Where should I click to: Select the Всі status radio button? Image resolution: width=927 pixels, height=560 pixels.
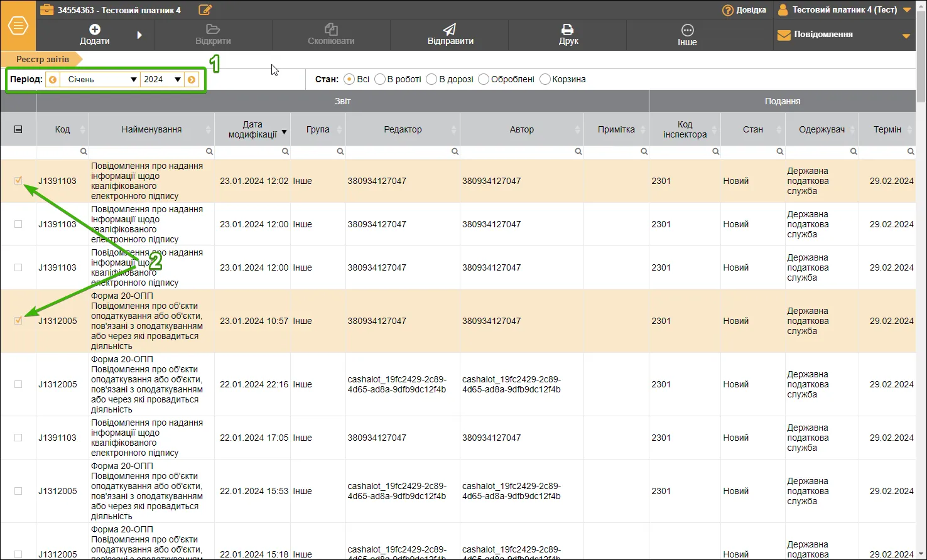349,79
